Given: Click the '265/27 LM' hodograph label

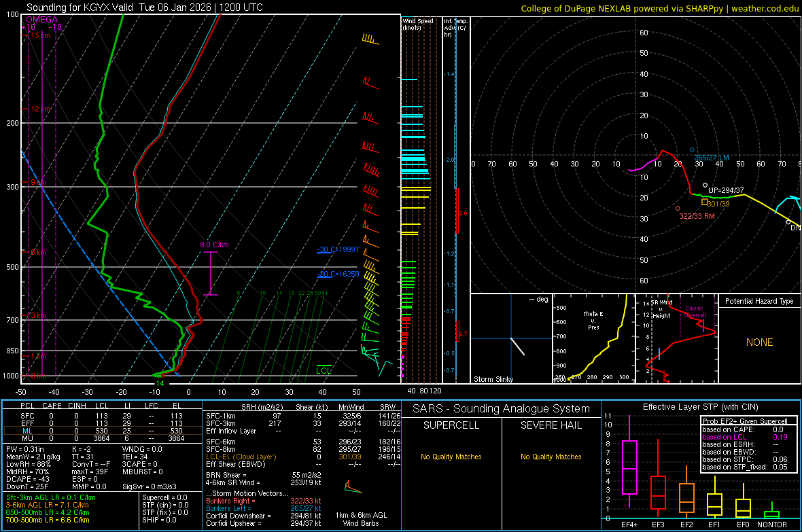Looking at the screenshot, I should click(x=712, y=158).
